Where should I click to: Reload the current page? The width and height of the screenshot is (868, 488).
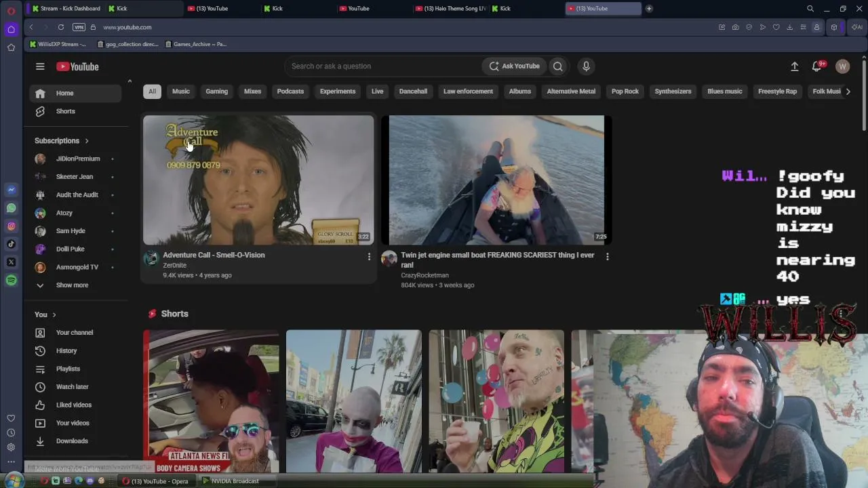61,27
